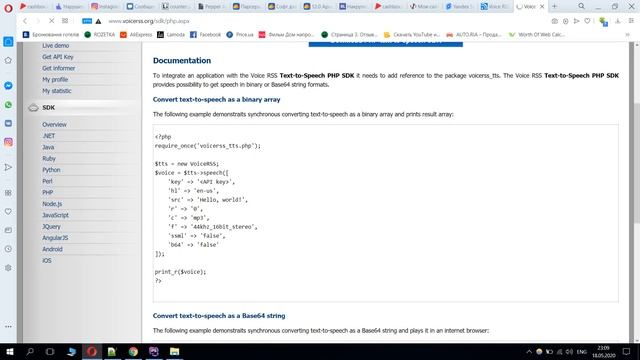Image resolution: width=640 pixels, height=360 pixels.
Task: Open the Ruby SDK page
Action: click(x=49, y=159)
